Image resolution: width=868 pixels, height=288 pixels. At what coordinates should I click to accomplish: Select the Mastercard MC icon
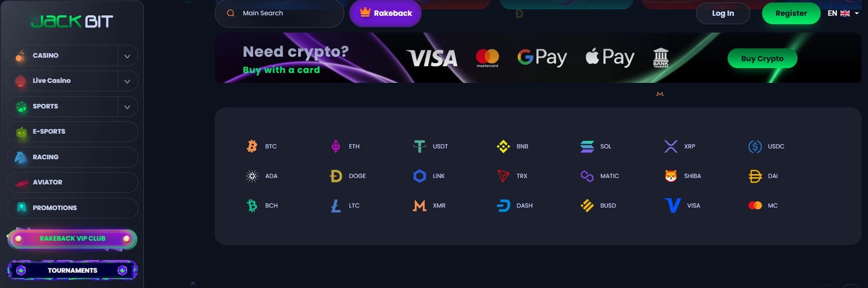(755, 205)
